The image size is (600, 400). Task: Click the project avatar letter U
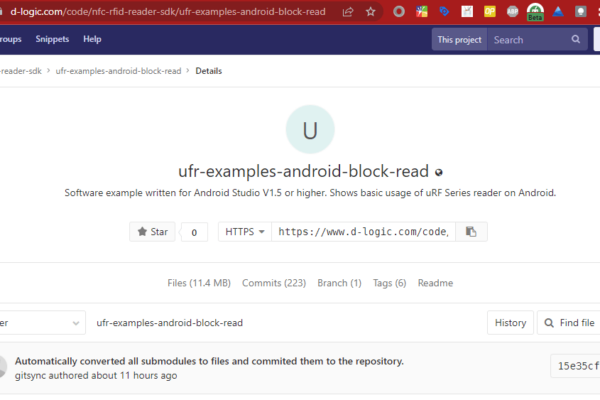click(310, 130)
